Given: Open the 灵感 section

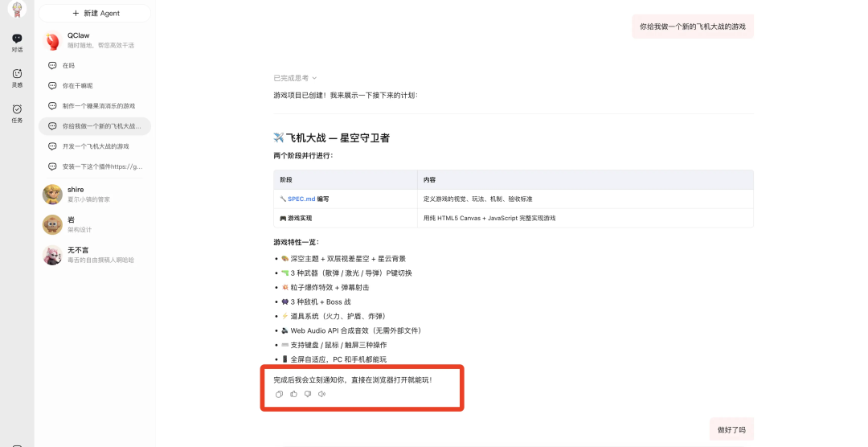Looking at the screenshot, I should (17, 78).
